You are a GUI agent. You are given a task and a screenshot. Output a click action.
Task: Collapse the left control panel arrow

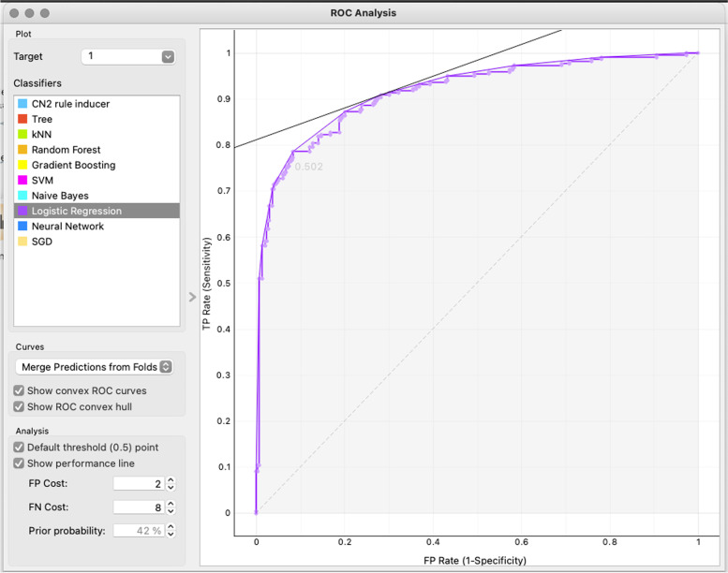192,297
